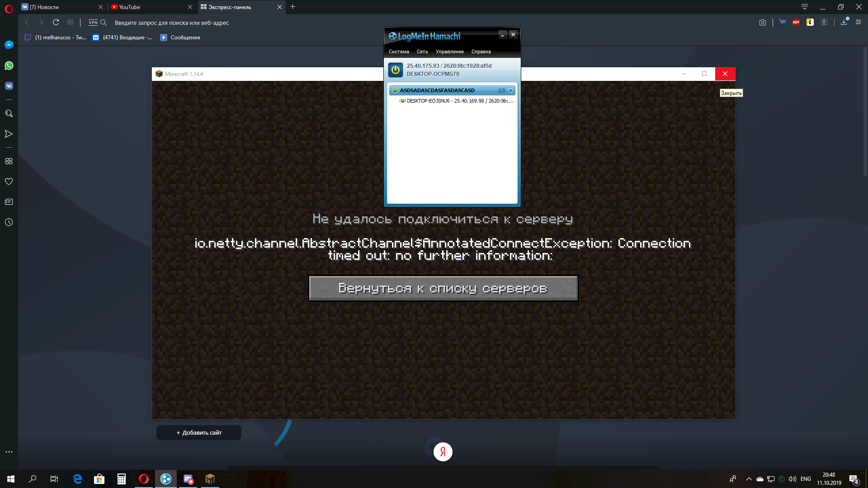868x488 pixels.
Task: Maximize the Minecraft 1.14.4 window
Action: click(704, 74)
